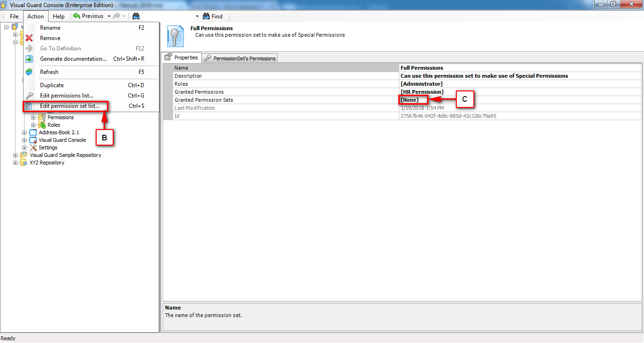Screen dimensions: 644x343
Task: Expand the Visual Guard Sample Repository node
Action: pyautogui.click(x=16, y=155)
